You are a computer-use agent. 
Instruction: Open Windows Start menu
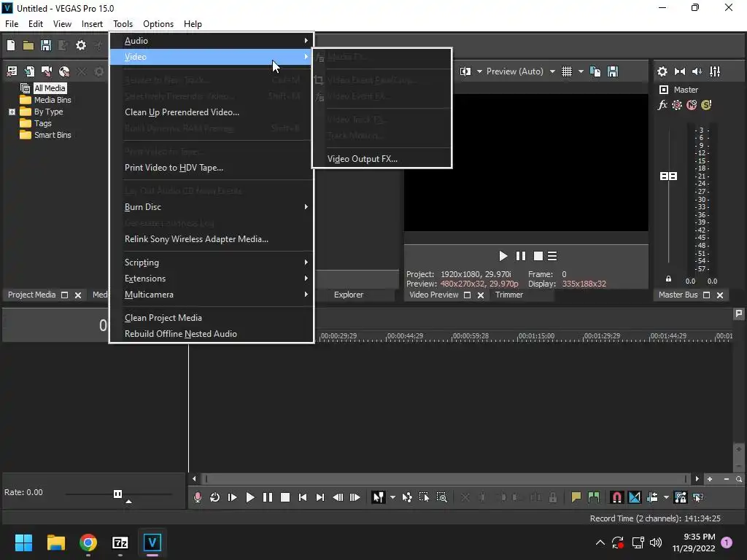click(x=24, y=542)
